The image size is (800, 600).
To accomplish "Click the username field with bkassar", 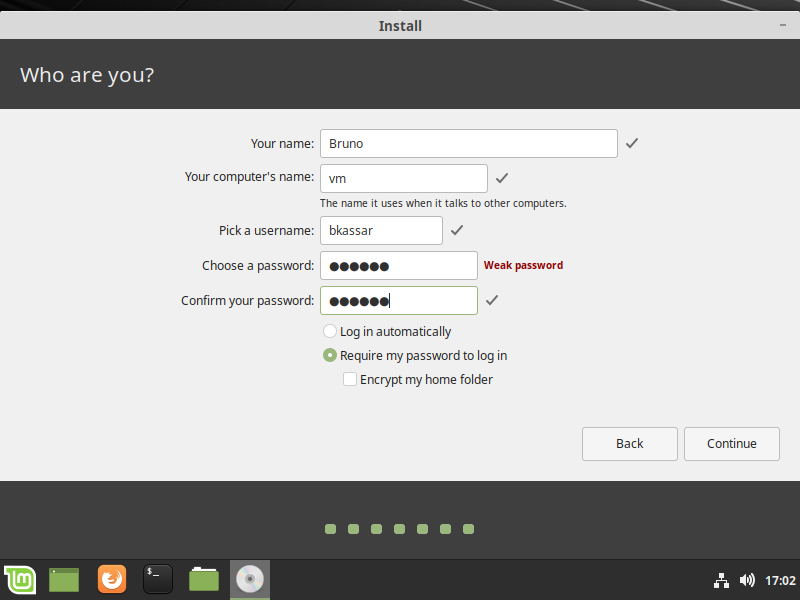I will (x=381, y=231).
